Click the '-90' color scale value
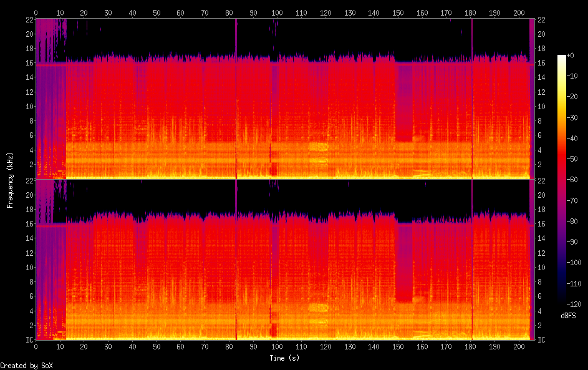The height and width of the screenshot is (370, 588). pyautogui.click(x=572, y=241)
